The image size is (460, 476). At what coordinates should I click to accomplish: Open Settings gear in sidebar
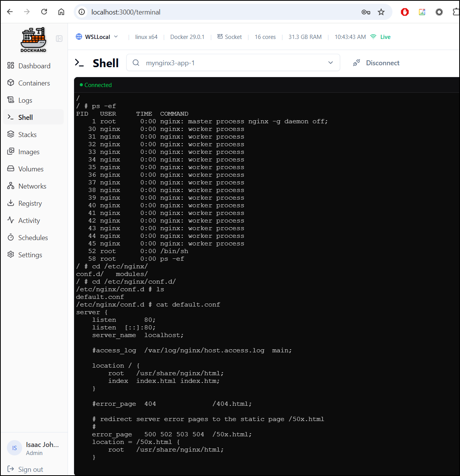(11, 255)
